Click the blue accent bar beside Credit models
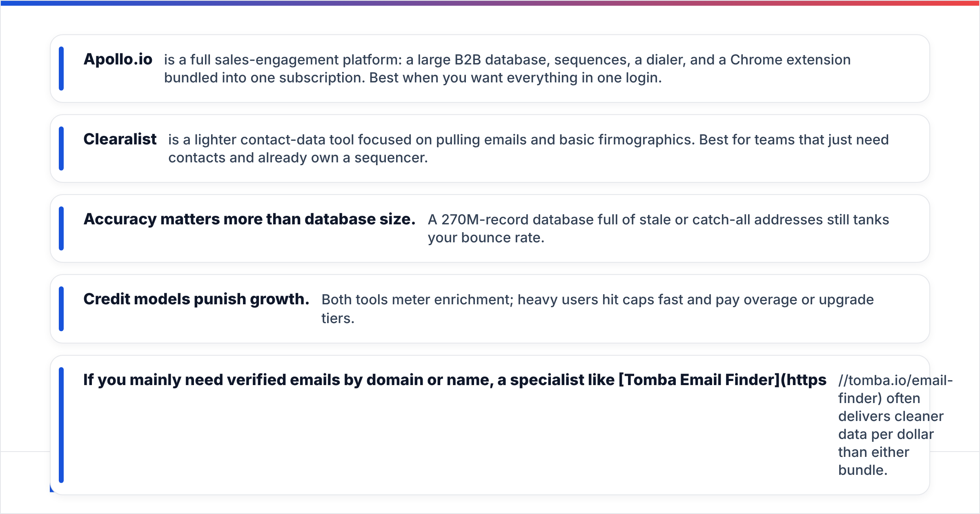 pos(61,309)
